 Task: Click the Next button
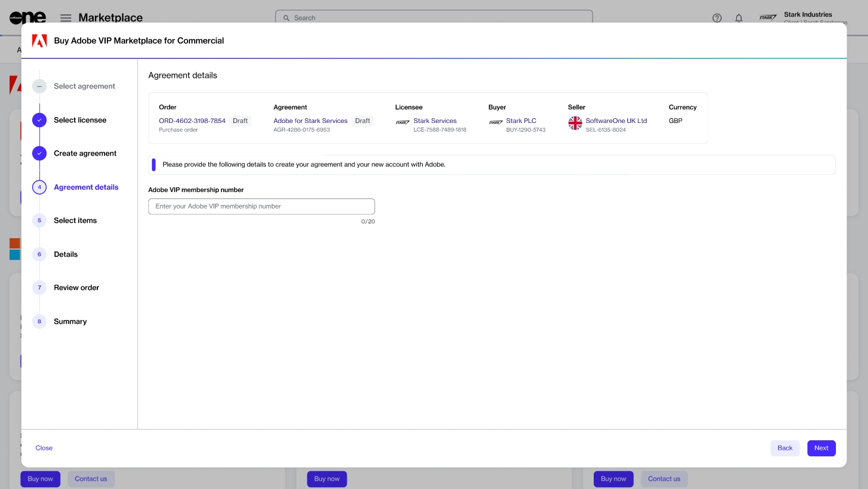(822, 448)
